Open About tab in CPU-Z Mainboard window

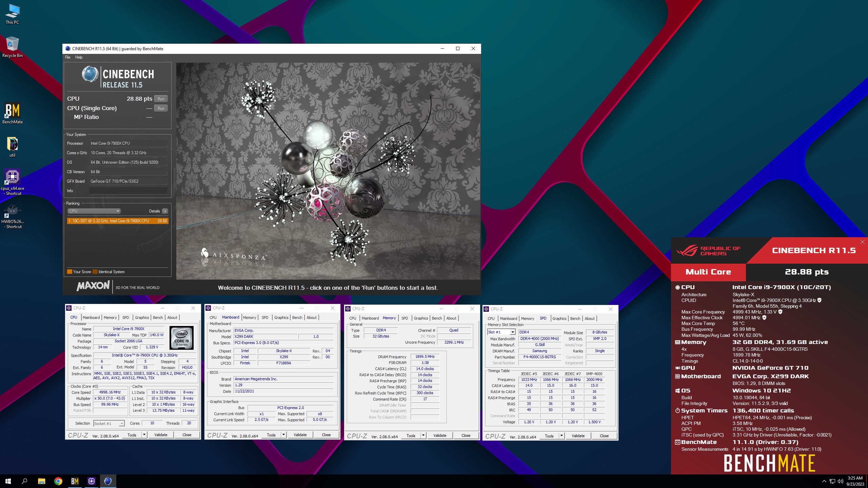[x=312, y=318]
